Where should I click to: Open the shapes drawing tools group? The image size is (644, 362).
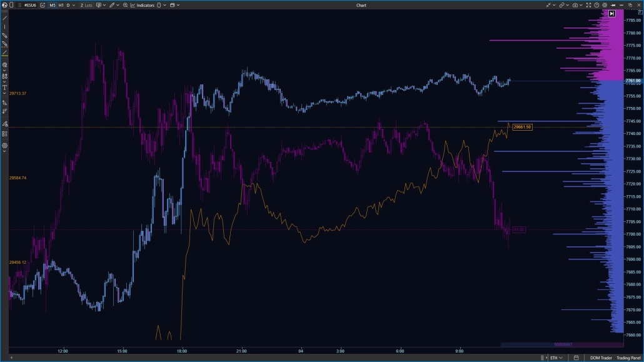pyautogui.click(x=4, y=76)
